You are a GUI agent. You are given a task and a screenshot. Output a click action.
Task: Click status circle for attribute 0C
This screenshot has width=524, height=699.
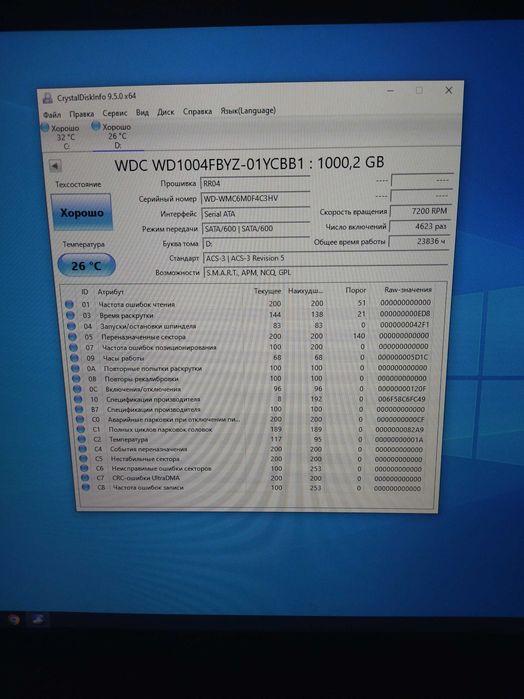click(78, 389)
